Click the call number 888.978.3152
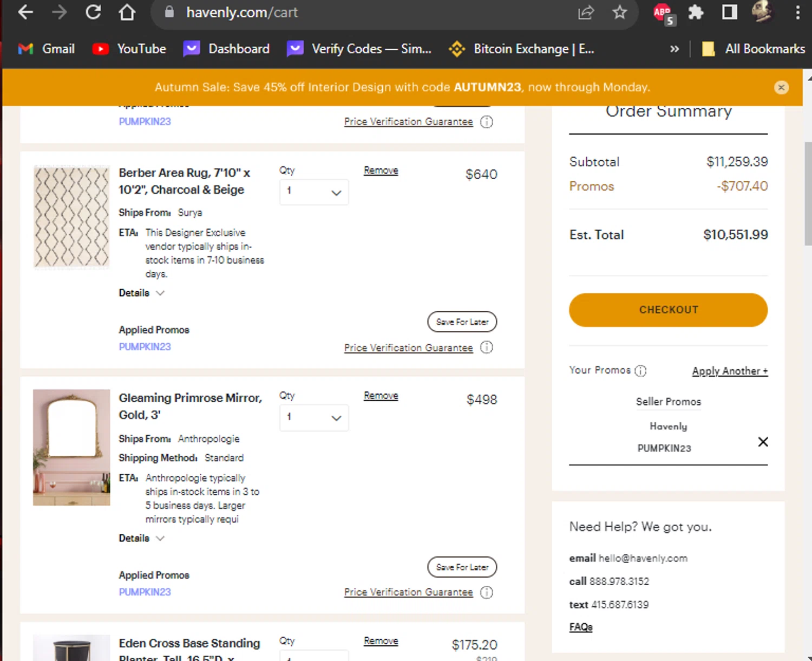 [619, 581]
